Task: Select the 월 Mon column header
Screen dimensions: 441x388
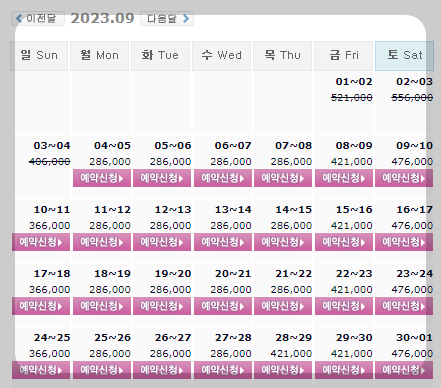Action: coord(99,56)
